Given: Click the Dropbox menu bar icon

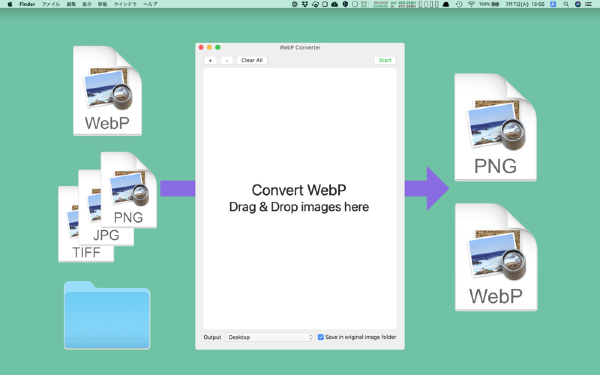Looking at the screenshot, I should coord(305,4).
